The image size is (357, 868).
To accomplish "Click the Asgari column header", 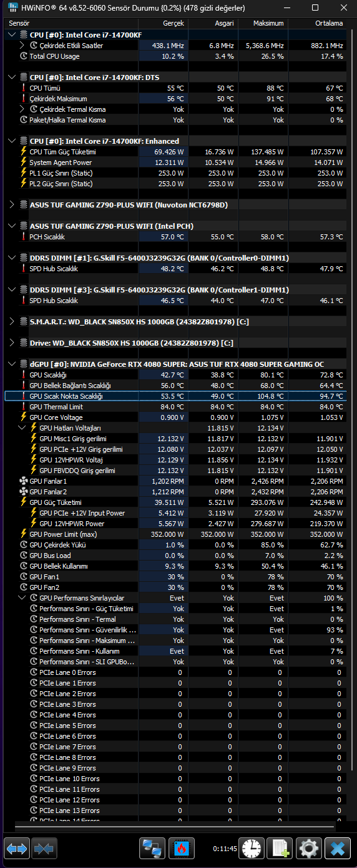I will click(x=212, y=23).
